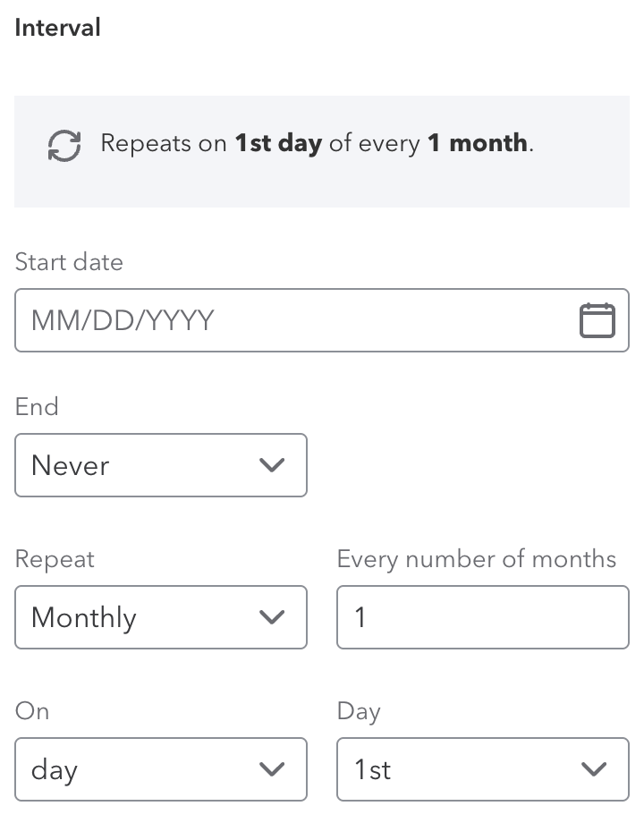This screenshot has width=644, height=823.
Task: Click the Interval section heading
Action: point(58,28)
